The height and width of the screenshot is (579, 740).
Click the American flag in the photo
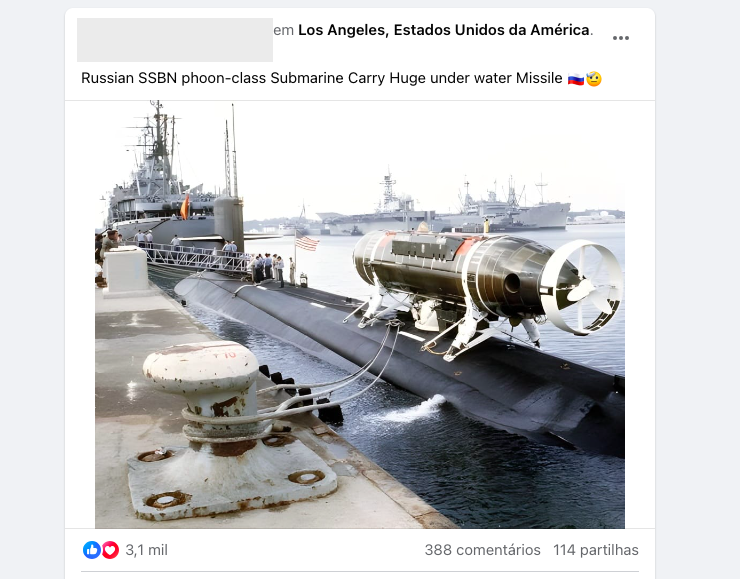(306, 243)
